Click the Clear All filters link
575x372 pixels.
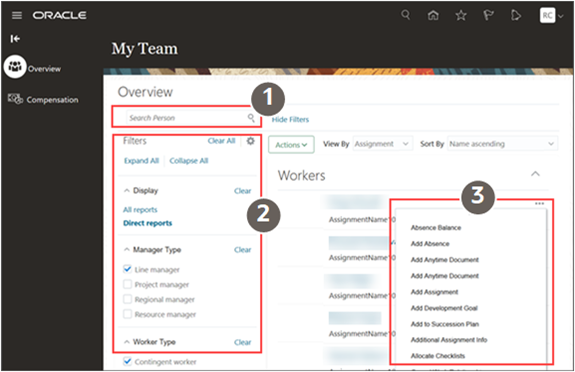(x=221, y=141)
